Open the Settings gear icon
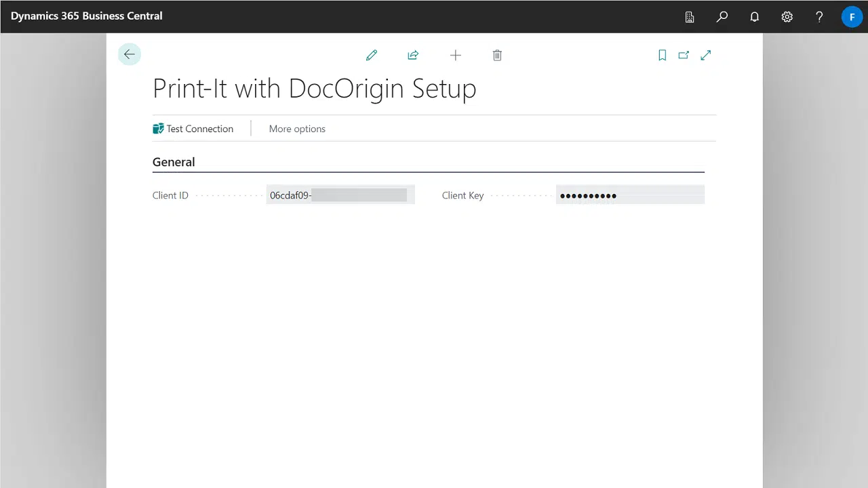 (x=787, y=16)
